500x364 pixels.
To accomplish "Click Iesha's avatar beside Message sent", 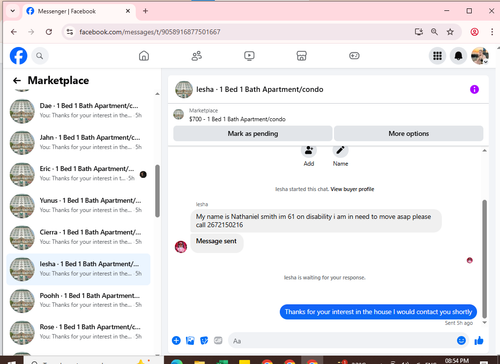I will [x=181, y=247].
